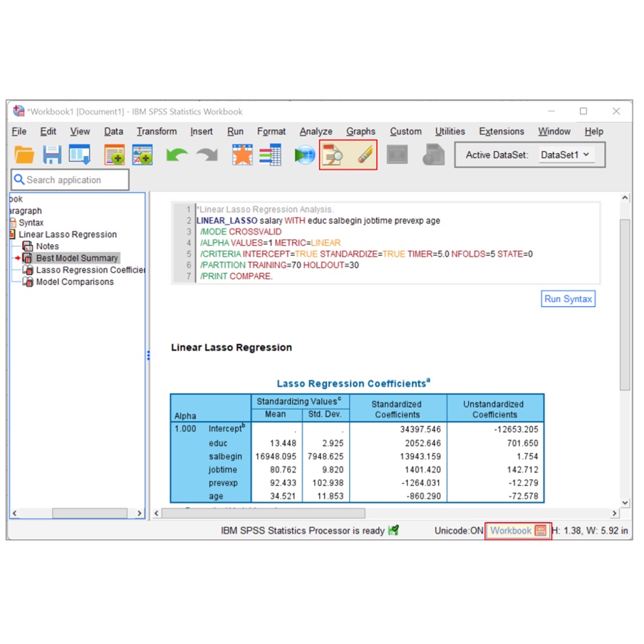This screenshot has width=644, height=644.
Task: Click the insert rich text paragraph icon
Action: 142,155
